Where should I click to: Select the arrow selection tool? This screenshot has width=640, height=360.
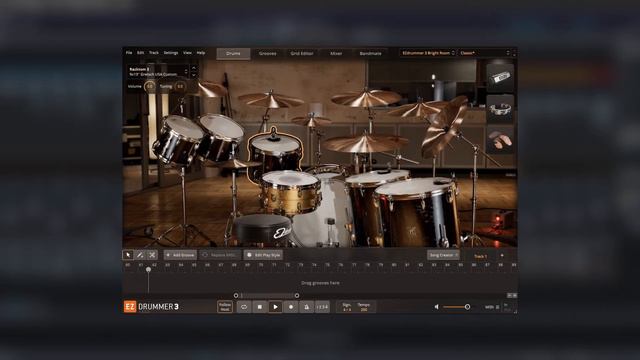click(128, 255)
